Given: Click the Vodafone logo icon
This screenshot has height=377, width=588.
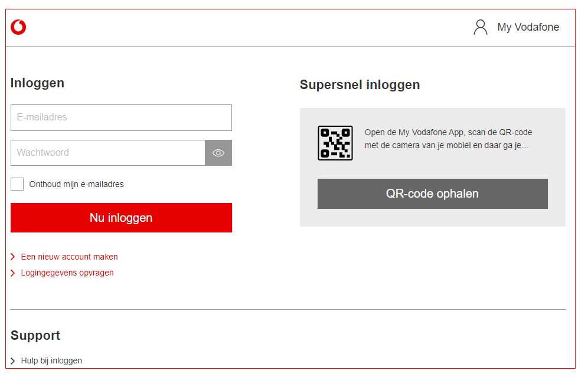Looking at the screenshot, I should [18, 27].
